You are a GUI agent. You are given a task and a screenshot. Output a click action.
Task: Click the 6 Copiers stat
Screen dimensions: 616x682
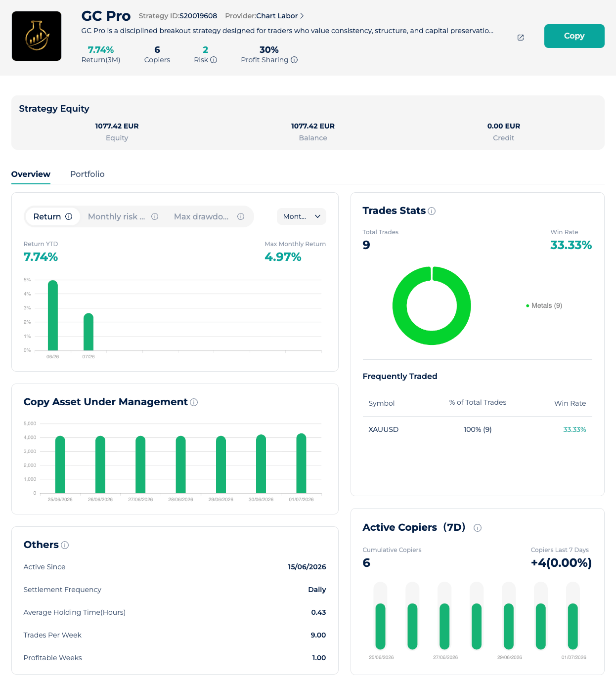point(157,54)
